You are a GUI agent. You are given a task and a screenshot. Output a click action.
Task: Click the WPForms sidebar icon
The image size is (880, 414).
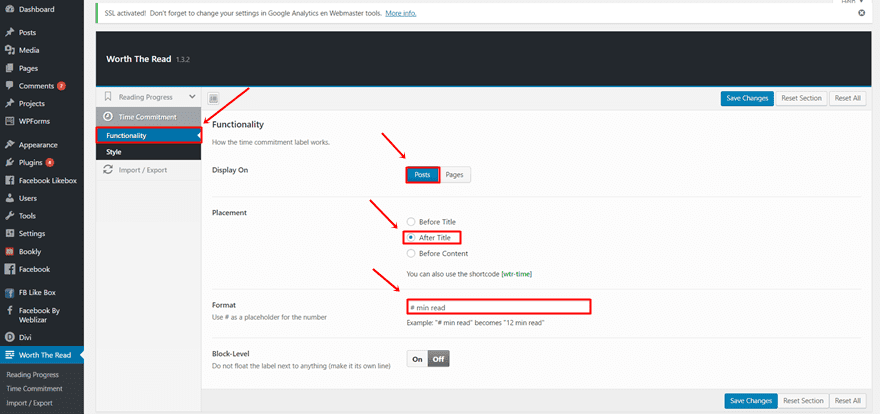click(x=10, y=121)
